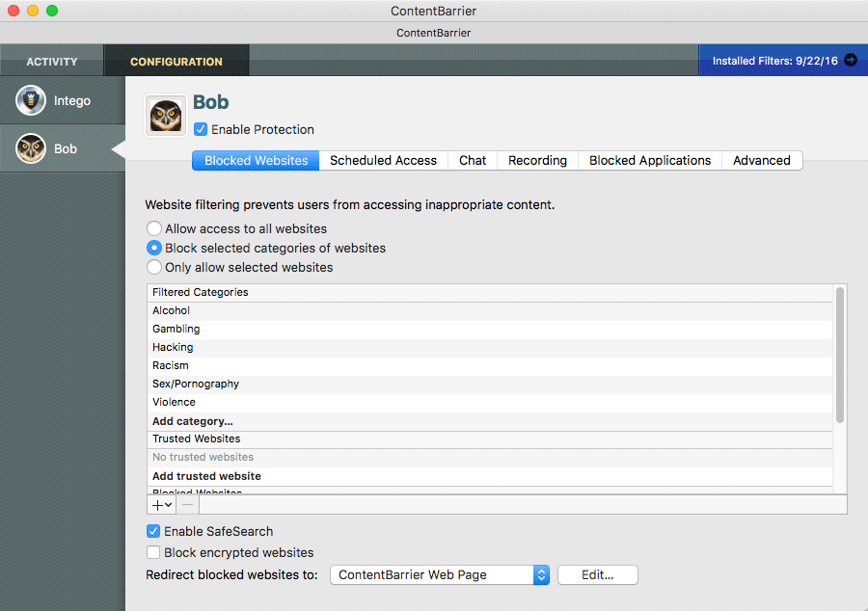Open the Blocked Applications tab
This screenshot has width=868, height=611.
pyautogui.click(x=650, y=160)
